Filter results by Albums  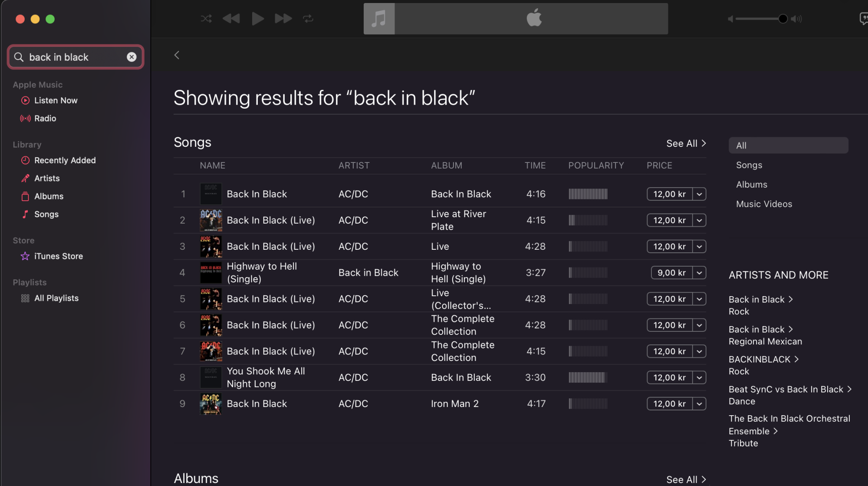pyautogui.click(x=751, y=185)
